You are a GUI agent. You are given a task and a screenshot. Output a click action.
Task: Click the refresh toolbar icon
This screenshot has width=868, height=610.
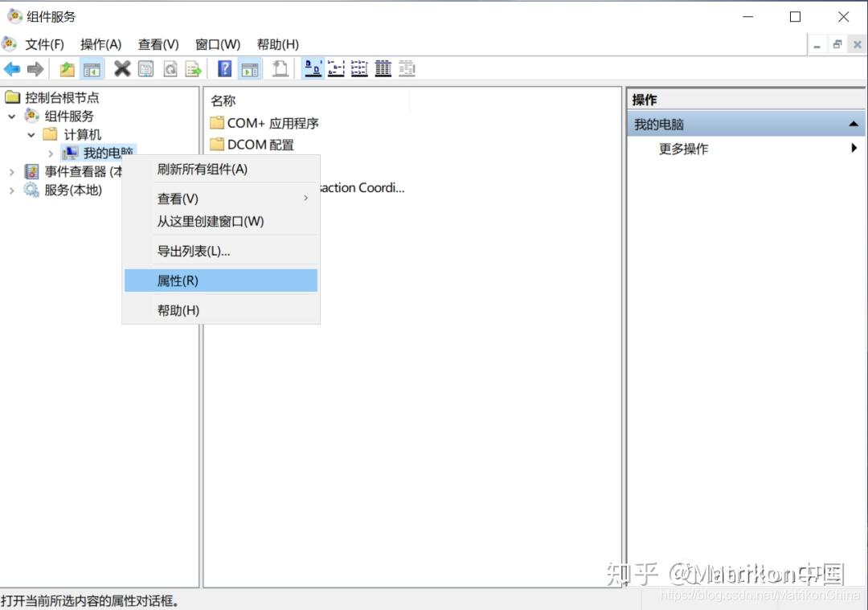tap(170, 68)
